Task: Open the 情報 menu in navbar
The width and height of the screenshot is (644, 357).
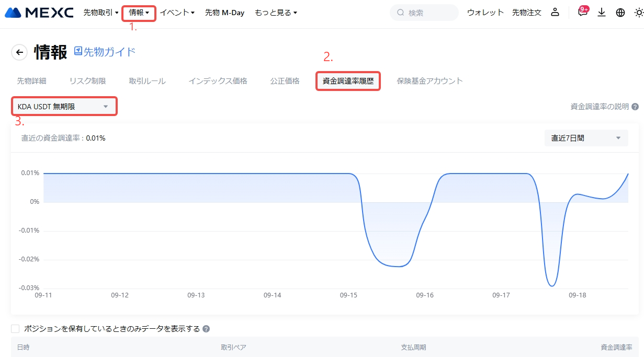Action: coord(139,13)
